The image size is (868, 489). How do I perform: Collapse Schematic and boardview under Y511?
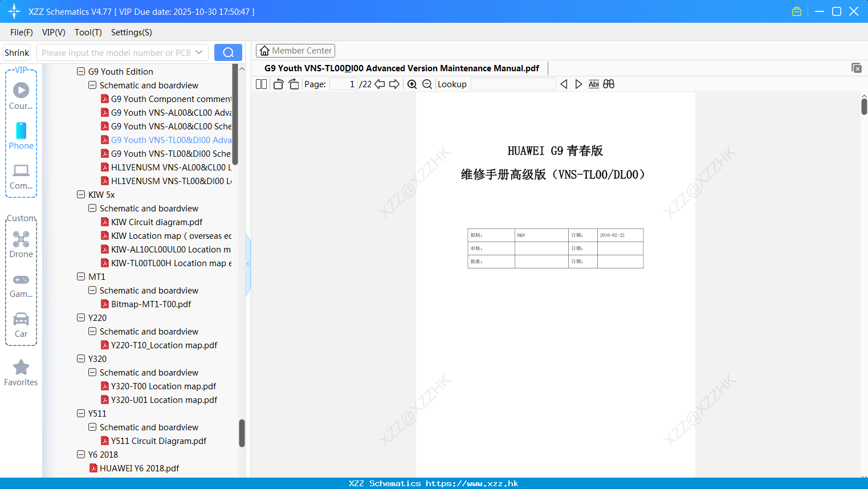92,427
